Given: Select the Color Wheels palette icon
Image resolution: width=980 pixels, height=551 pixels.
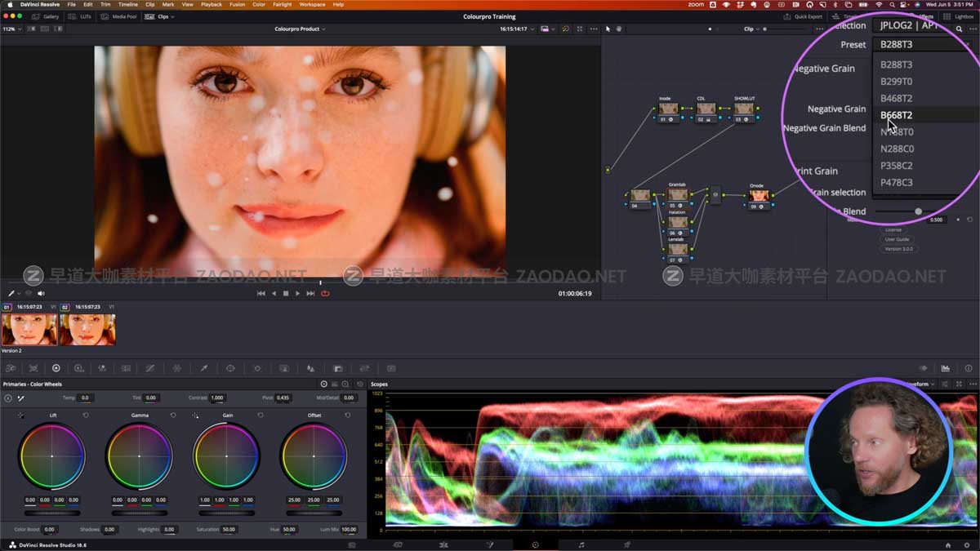Looking at the screenshot, I should pyautogui.click(x=56, y=368).
